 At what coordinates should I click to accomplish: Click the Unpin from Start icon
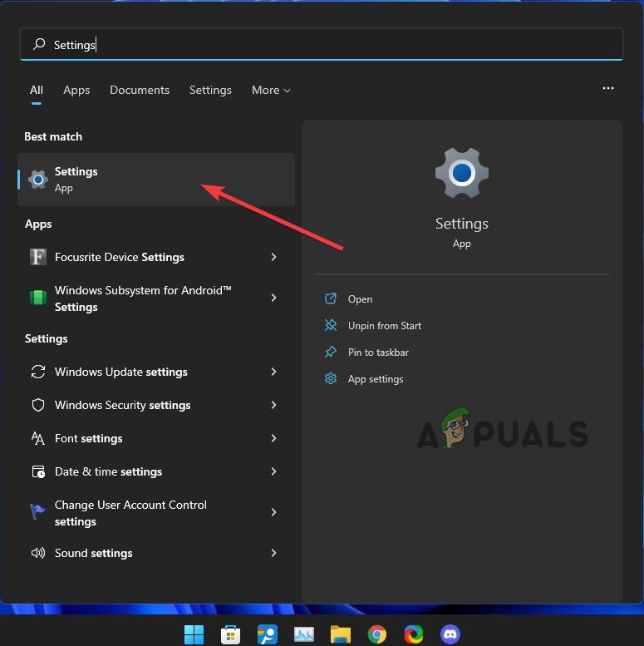tap(331, 325)
